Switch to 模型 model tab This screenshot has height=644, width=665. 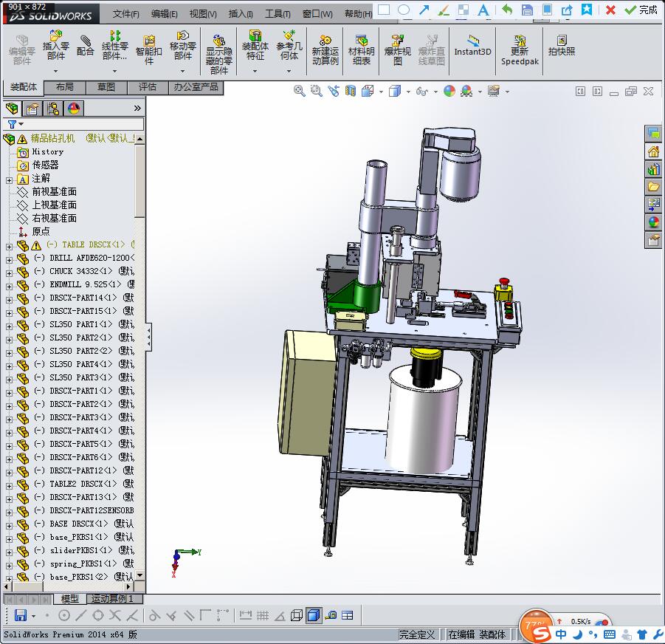[x=69, y=599]
